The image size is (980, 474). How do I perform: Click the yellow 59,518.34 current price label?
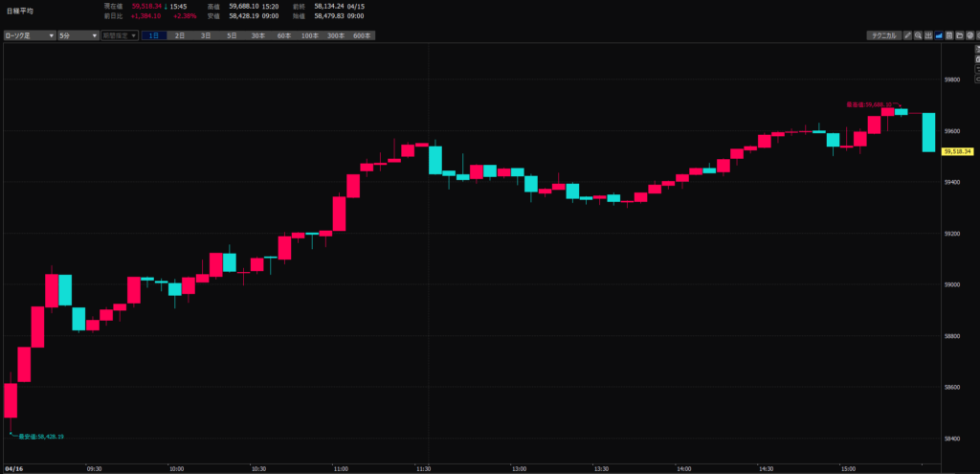[x=956, y=151]
